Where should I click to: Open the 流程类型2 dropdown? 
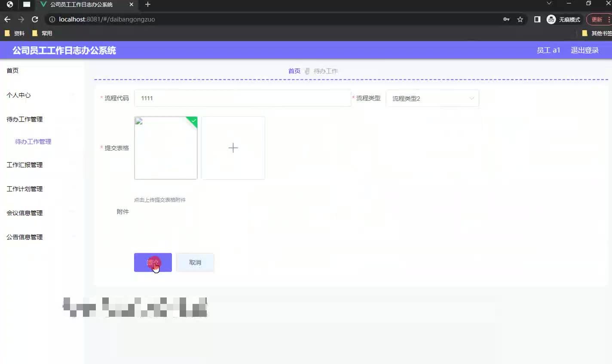point(432,98)
